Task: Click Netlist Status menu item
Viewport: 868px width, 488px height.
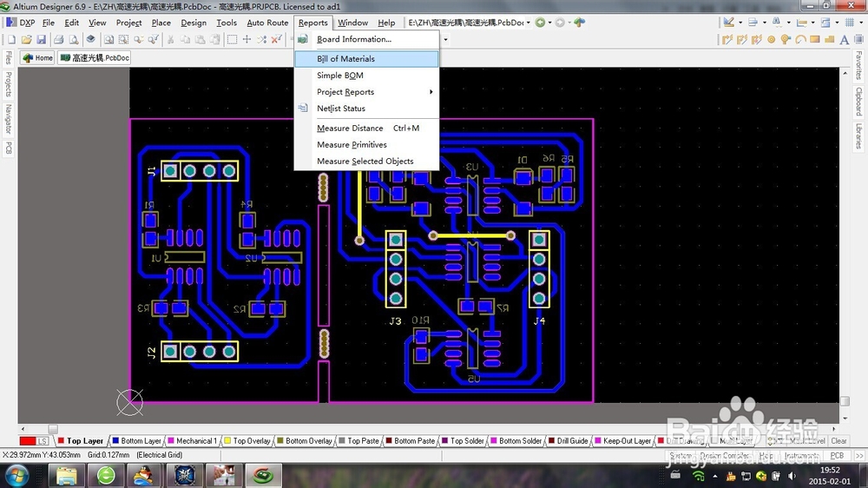Action: click(366, 109)
